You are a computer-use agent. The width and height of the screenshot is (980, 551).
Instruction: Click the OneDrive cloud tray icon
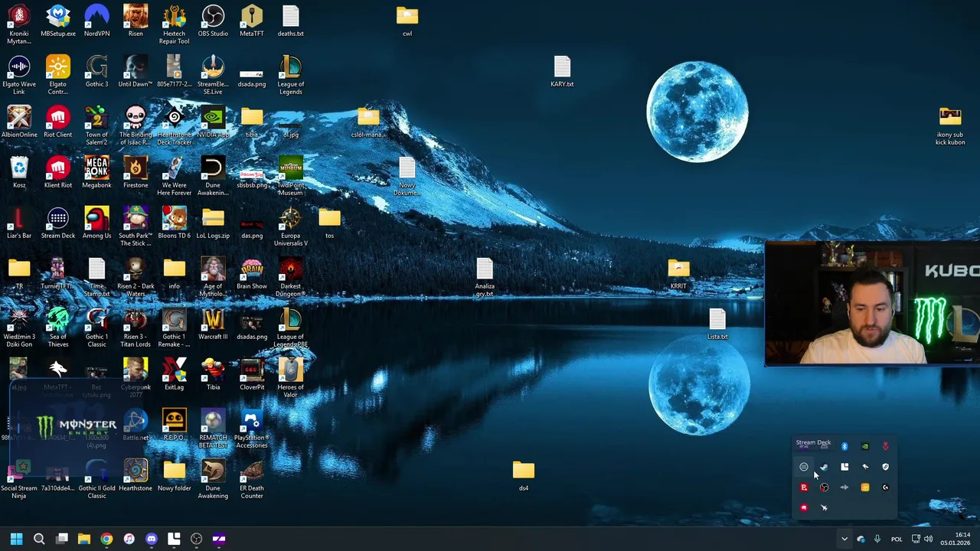(x=861, y=539)
